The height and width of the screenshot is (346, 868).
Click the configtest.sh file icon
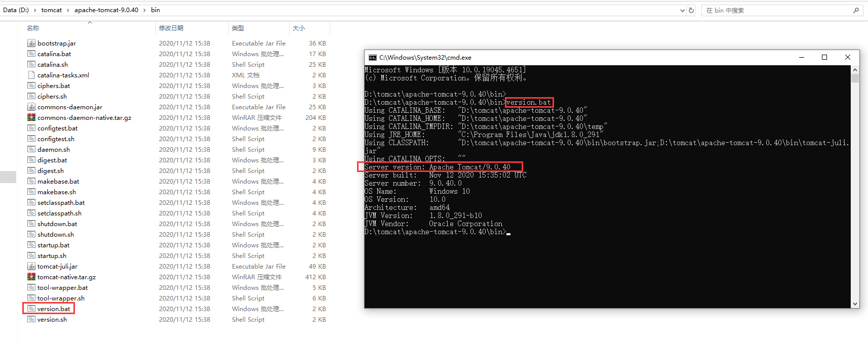coord(31,139)
